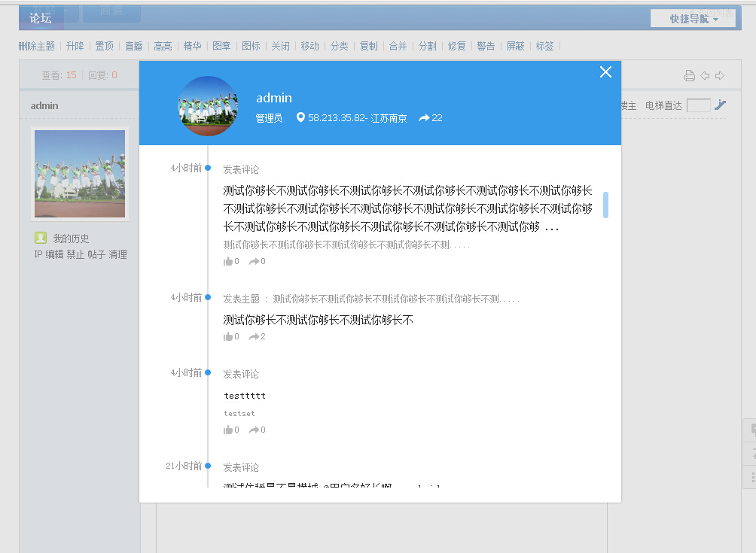Like the first long 发表评论 entry

click(228, 261)
